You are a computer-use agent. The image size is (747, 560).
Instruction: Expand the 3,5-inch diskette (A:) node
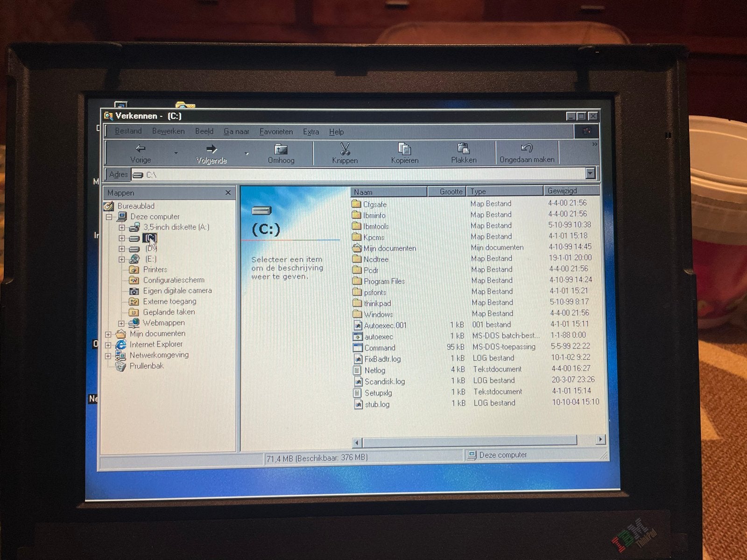pos(122,228)
